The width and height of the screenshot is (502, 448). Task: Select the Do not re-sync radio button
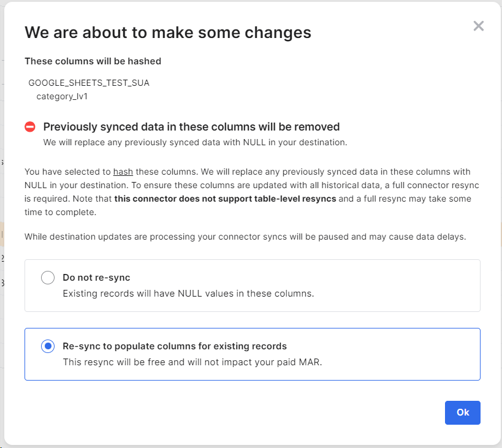click(48, 278)
